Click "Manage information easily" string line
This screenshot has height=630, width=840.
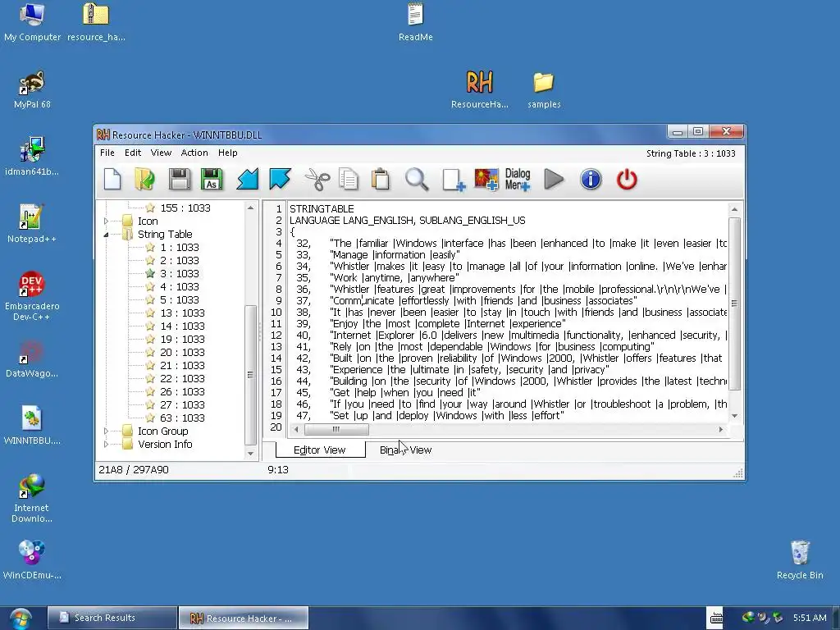click(x=395, y=255)
